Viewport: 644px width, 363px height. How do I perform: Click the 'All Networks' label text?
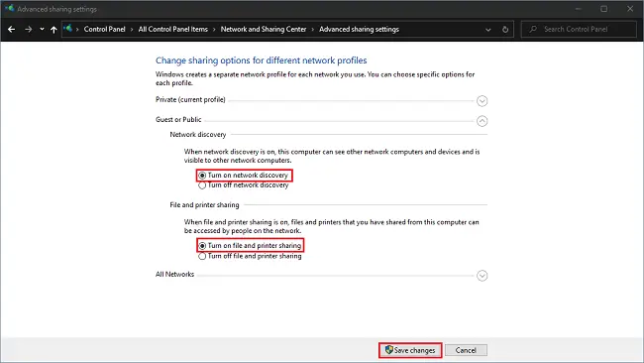pyautogui.click(x=174, y=274)
